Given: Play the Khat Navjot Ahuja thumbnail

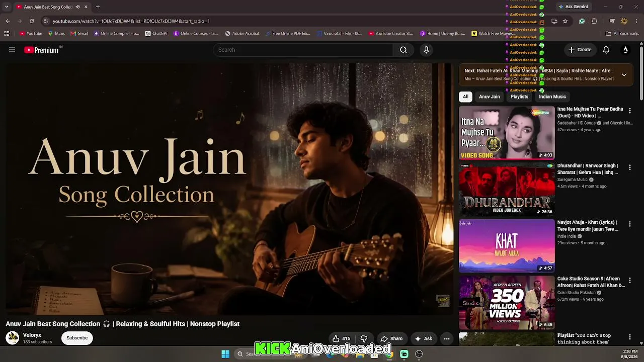Looking at the screenshot, I should pyautogui.click(x=507, y=246).
